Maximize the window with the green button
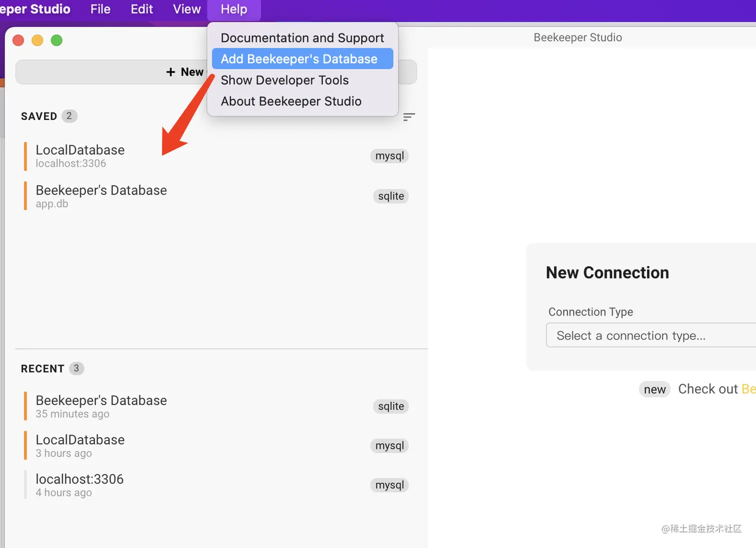The width and height of the screenshot is (756, 548). click(56, 40)
